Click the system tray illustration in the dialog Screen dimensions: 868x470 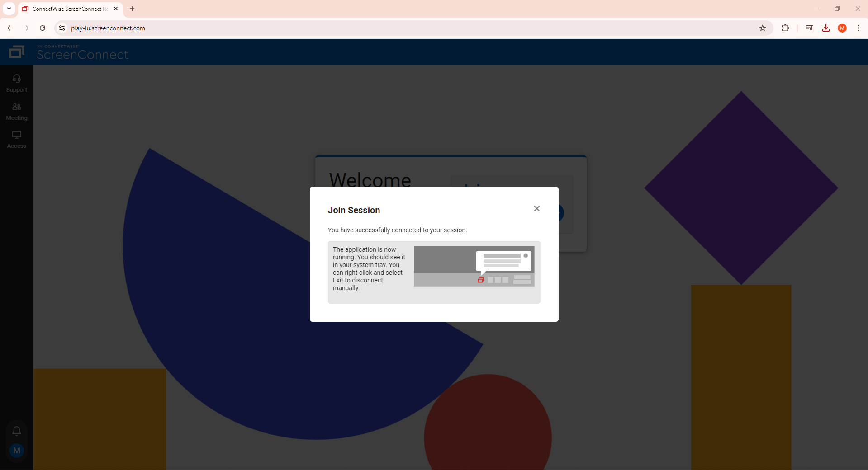click(x=474, y=266)
